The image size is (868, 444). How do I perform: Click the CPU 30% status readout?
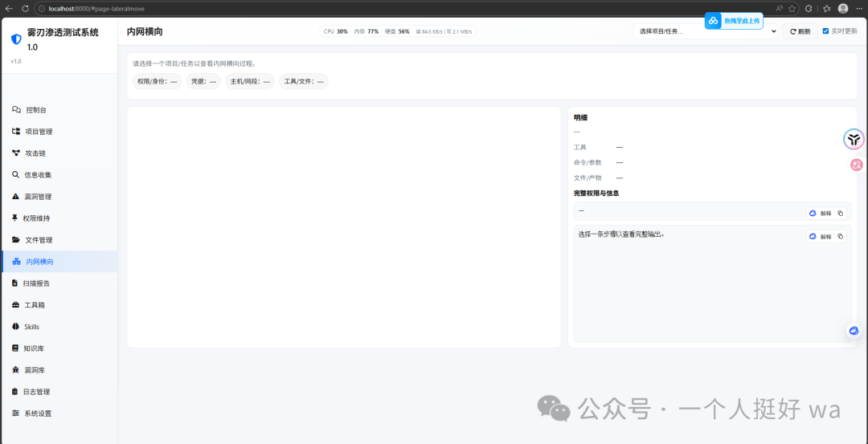[x=336, y=31]
